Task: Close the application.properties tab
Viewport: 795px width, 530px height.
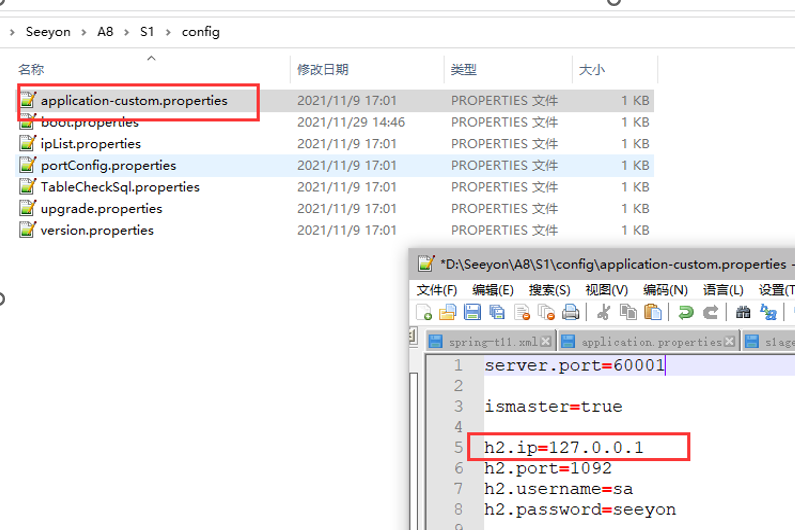Action: click(729, 341)
